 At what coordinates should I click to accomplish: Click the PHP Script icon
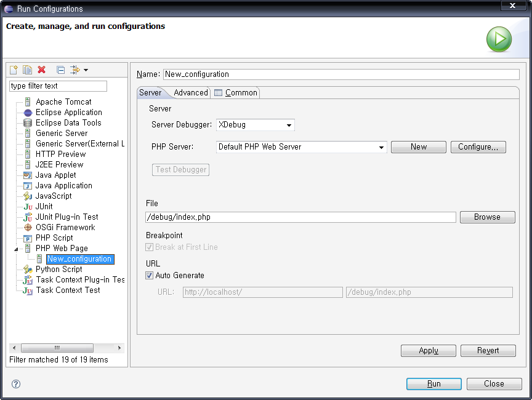coord(28,238)
